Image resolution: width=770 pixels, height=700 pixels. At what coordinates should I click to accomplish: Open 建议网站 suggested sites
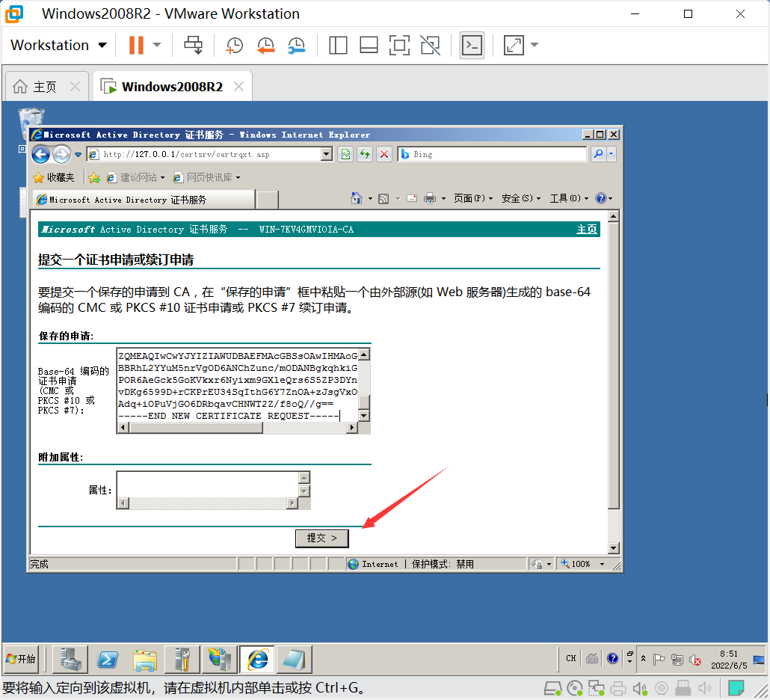point(135,177)
